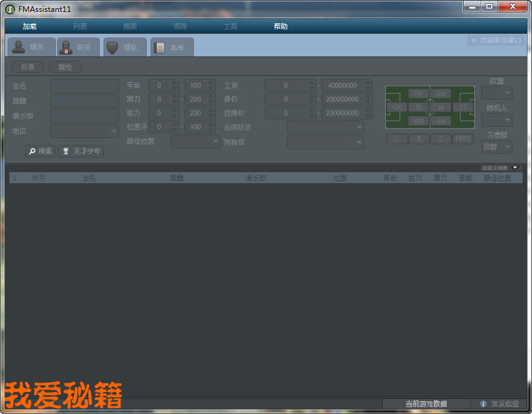
Task: Open the 职员 (Staff) tab
Action: (x=74, y=48)
